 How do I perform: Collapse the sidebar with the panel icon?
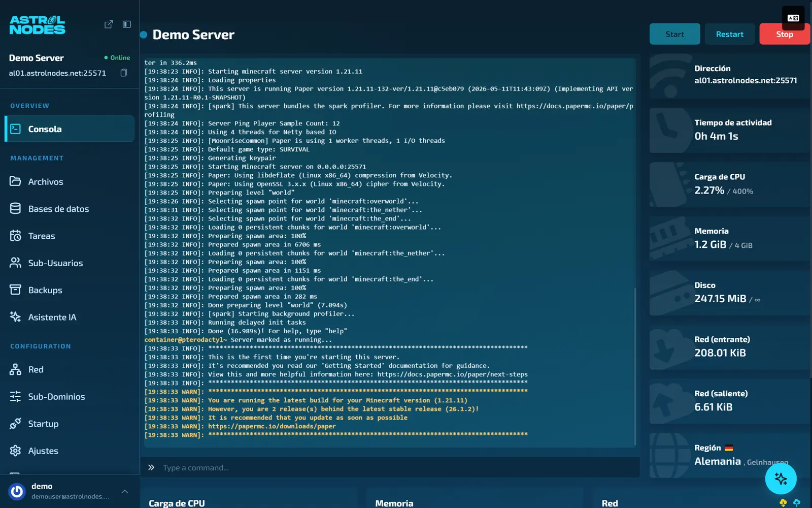127,24
